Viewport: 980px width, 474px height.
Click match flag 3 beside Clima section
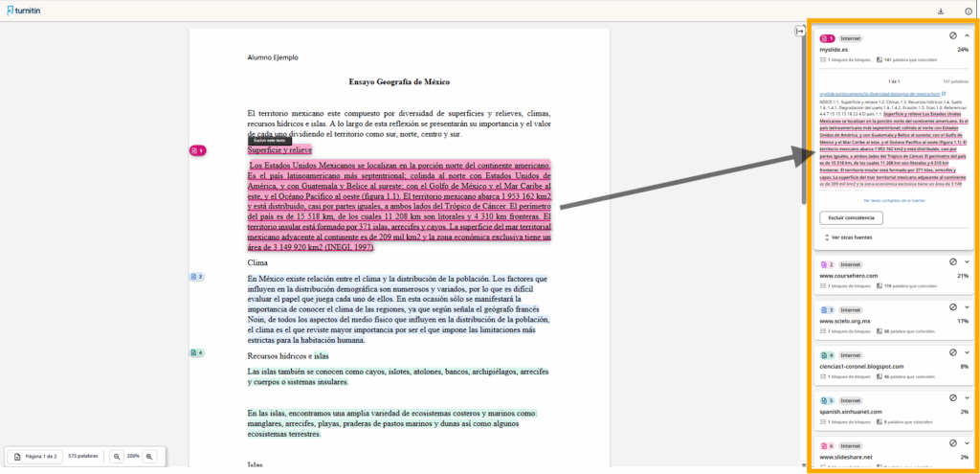coord(196,277)
